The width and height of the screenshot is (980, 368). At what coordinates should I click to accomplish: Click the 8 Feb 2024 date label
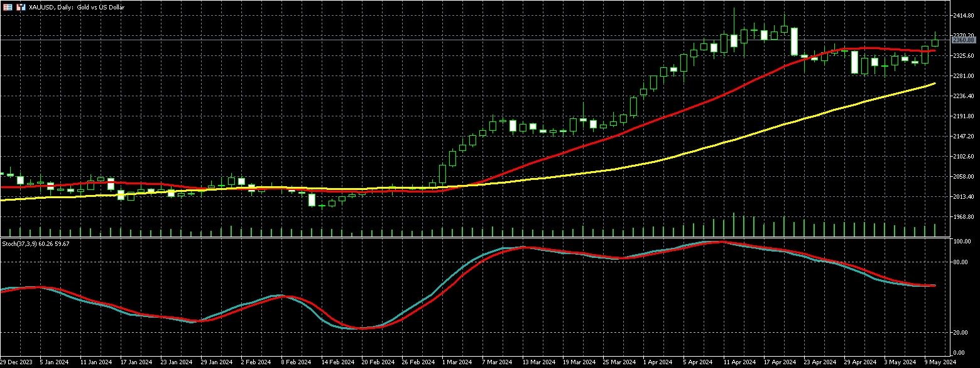[297, 362]
